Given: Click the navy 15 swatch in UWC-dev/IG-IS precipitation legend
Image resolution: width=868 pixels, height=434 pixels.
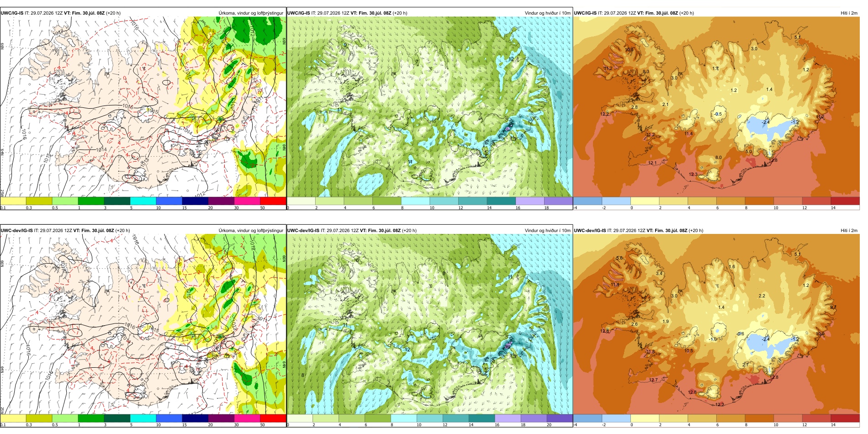Looking at the screenshot, I should (195, 418).
